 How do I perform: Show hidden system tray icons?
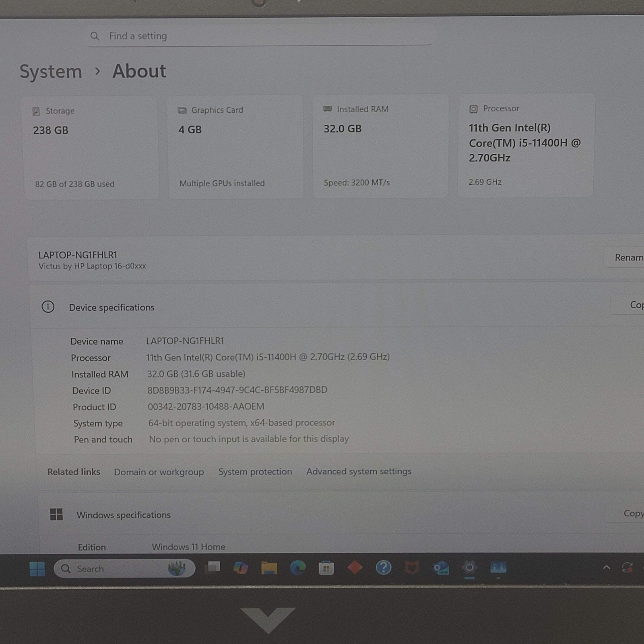coord(606,568)
